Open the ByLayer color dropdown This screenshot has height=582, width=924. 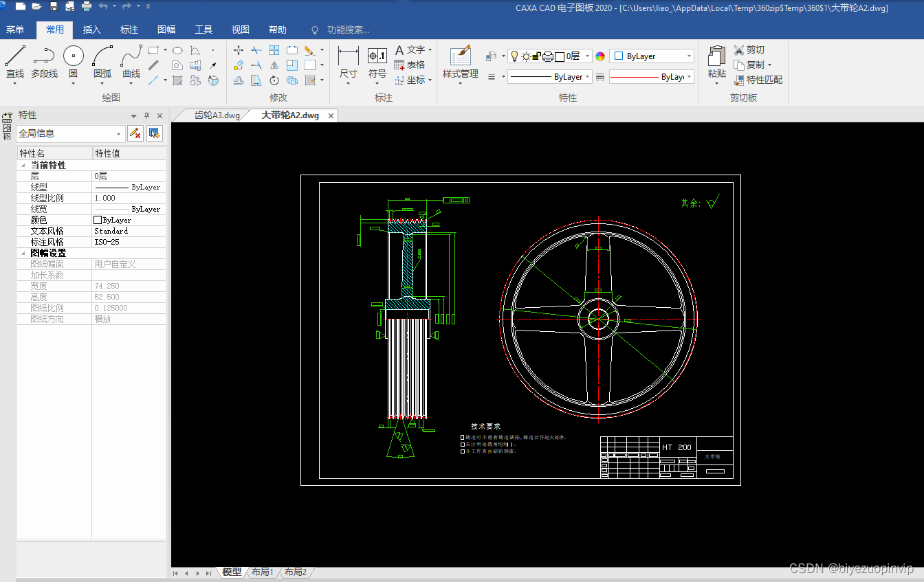(652, 56)
